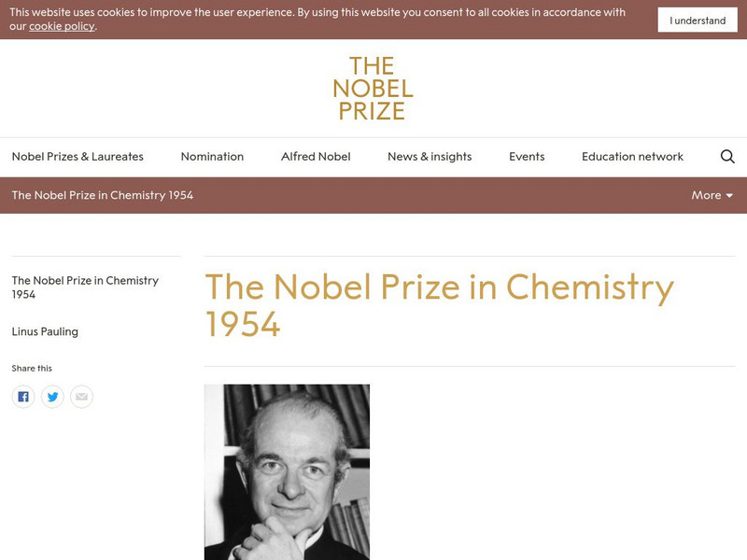
Task: Open Nobel Prizes & Laureates menu
Action: [x=78, y=157]
